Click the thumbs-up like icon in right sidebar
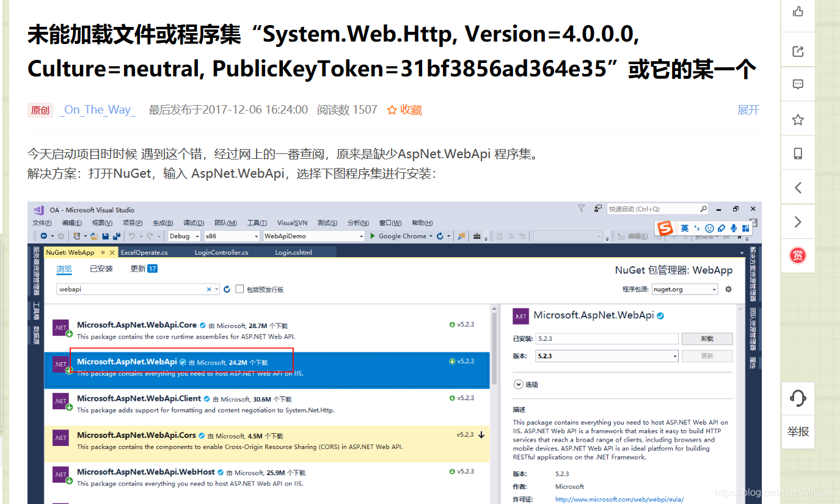840x504 pixels. pos(798,12)
